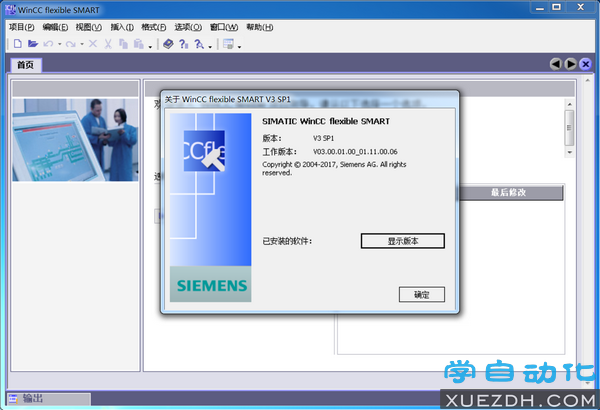
Task: Go to previous tab with left arrow
Action: point(556,64)
